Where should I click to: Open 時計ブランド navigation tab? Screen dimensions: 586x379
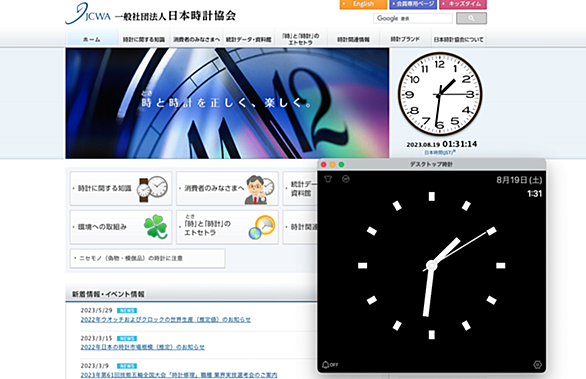[405, 39]
